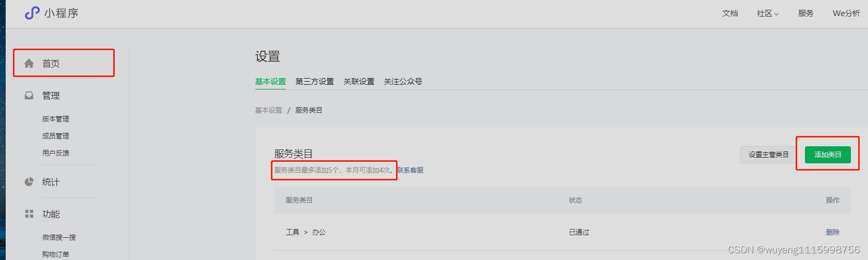Go to 基本设置 in the breadcrumb

click(268, 110)
